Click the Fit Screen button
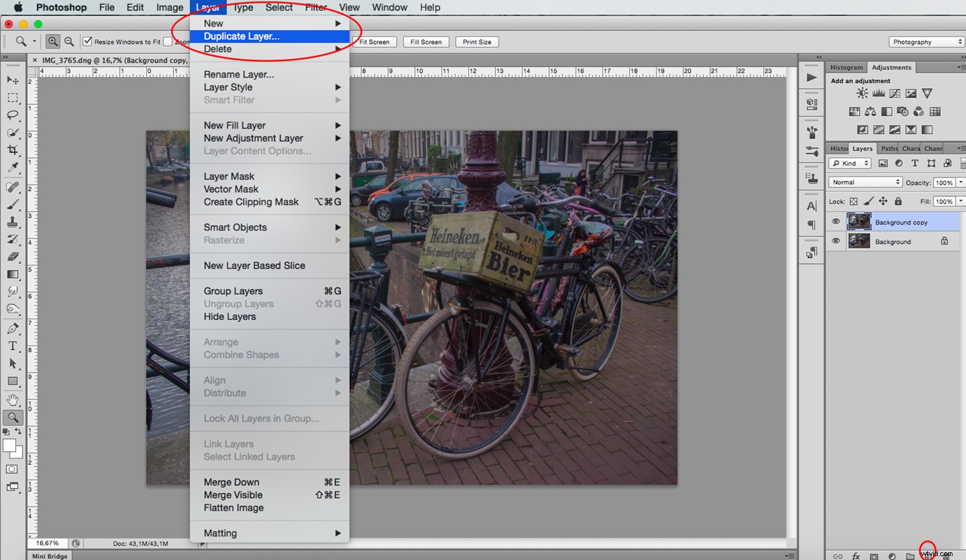This screenshot has width=966, height=560. 374,42
